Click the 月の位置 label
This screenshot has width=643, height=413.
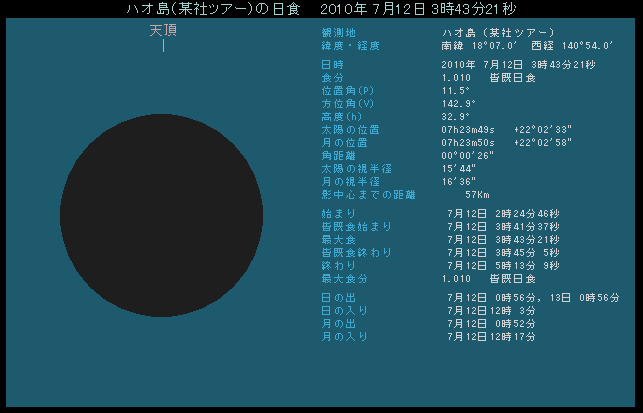coord(333,142)
